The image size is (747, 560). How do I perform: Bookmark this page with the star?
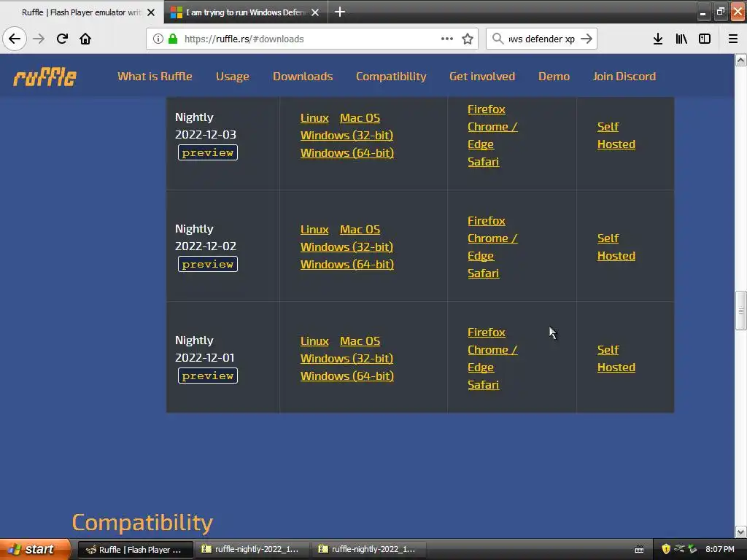coord(468,39)
